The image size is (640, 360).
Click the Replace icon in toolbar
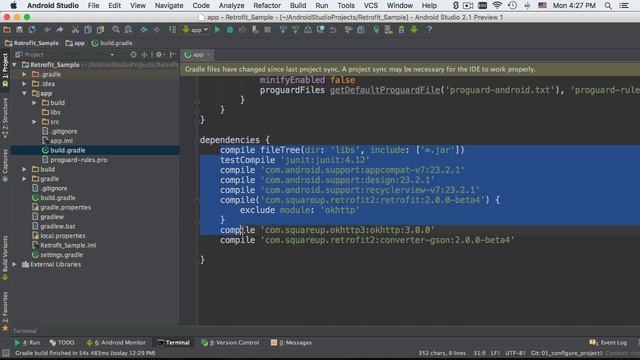[128, 30]
